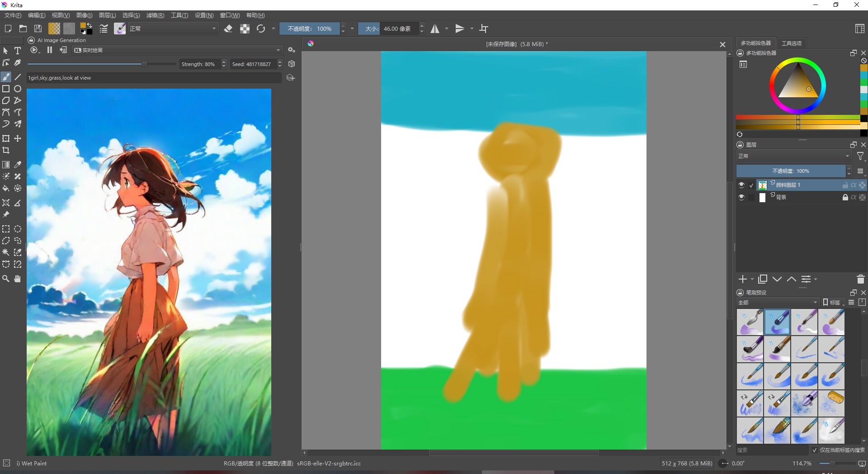Viewport: 868px width, 474px height.
Task: Toggle eraser mode in top toolbar
Action: click(x=228, y=28)
